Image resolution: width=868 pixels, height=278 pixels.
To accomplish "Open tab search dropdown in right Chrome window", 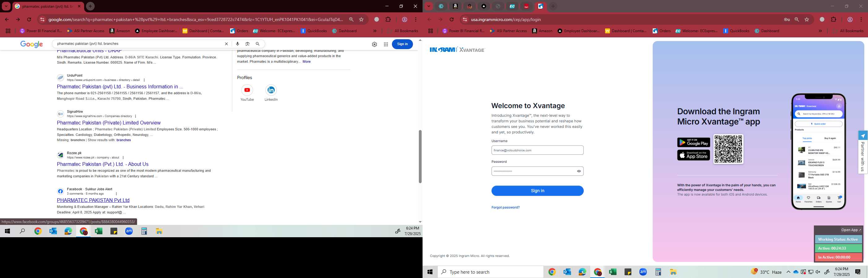I will tap(429, 6).
